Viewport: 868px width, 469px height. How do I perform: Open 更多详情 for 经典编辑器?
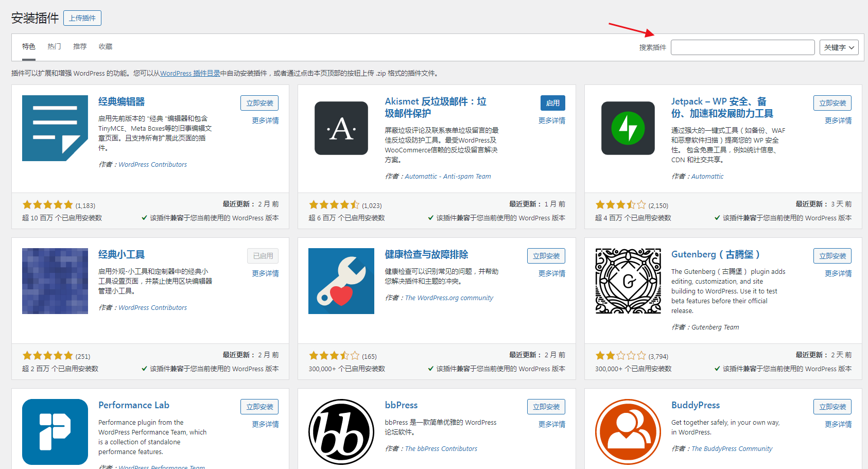pyautogui.click(x=265, y=120)
